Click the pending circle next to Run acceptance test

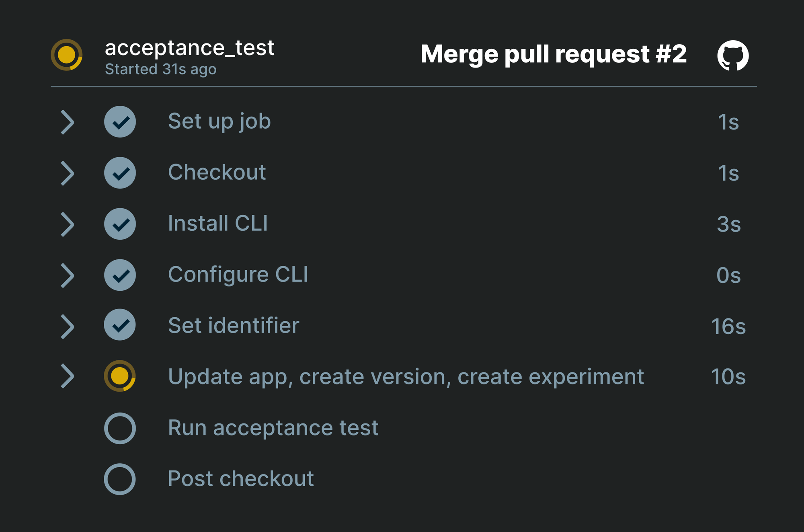tap(120, 427)
